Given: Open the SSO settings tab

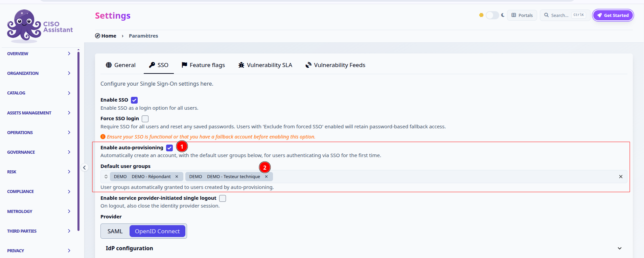Looking at the screenshot, I should 159,65.
